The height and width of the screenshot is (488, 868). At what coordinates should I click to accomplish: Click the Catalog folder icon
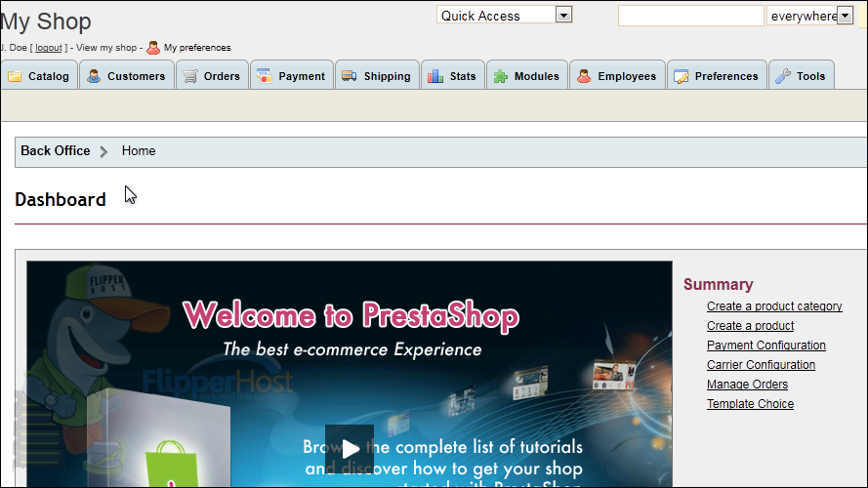tap(15, 76)
